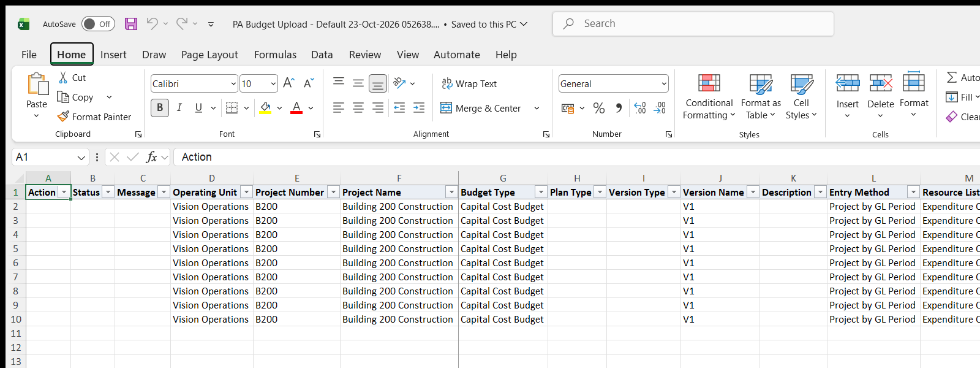Decrease font size with the small A icon

(309, 83)
